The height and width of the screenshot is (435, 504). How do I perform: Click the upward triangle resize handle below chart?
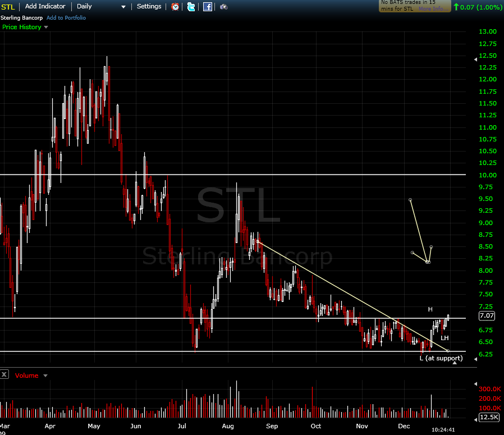455,363
